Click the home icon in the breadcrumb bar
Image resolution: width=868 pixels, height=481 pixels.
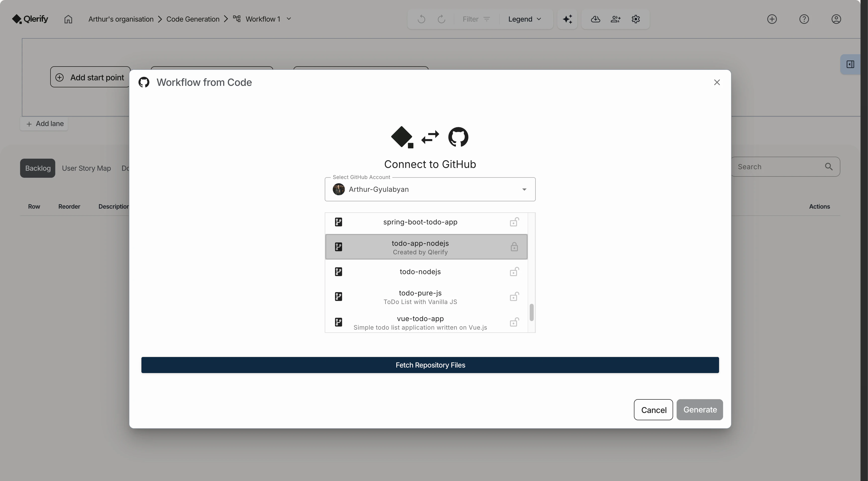tap(68, 19)
